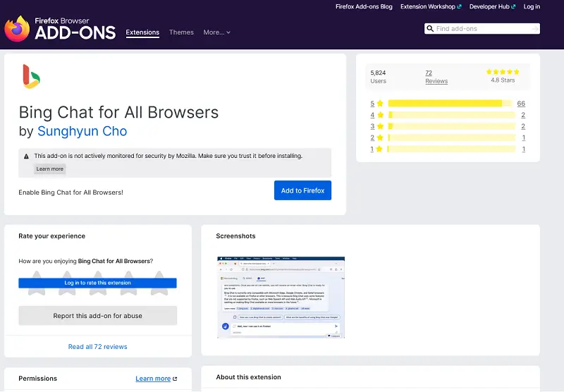Open author Sunghyun Cho's profile

tap(82, 131)
